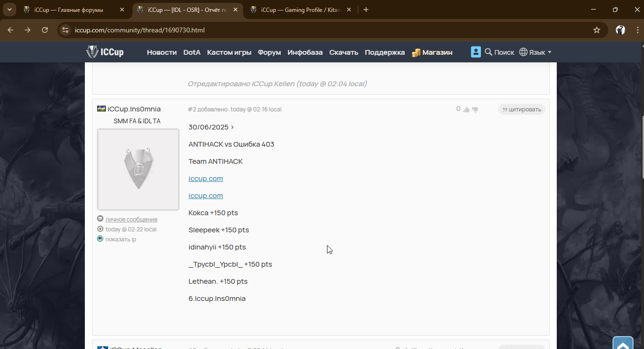This screenshot has height=349, width=644.
Task: Click the text '_Tpycbl_Ypcbl_ +150 pts'
Action: [x=230, y=264]
